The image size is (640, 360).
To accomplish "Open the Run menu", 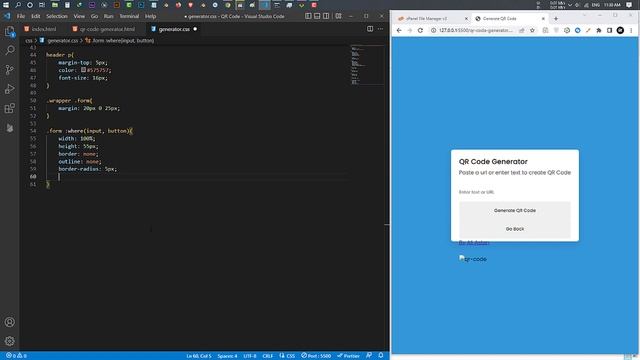I will tap(109, 16).
